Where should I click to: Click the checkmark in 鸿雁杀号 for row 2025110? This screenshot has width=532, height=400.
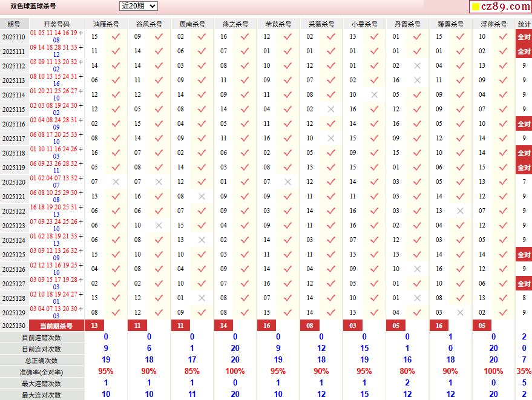(116, 36)
